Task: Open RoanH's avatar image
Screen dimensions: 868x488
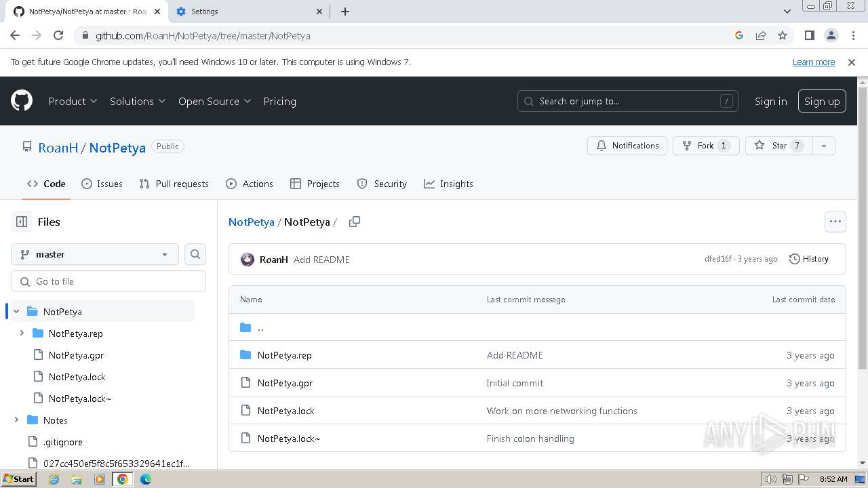Action: 248,260
